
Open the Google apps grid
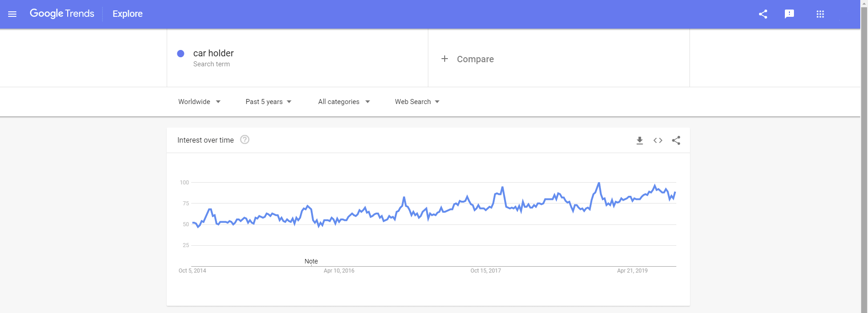[x=820, y=14]
